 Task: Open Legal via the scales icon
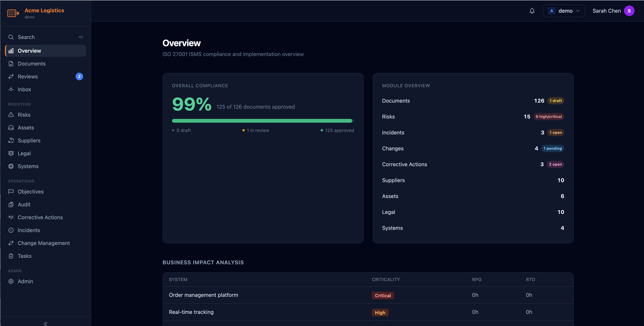click(x=11, y=153)
